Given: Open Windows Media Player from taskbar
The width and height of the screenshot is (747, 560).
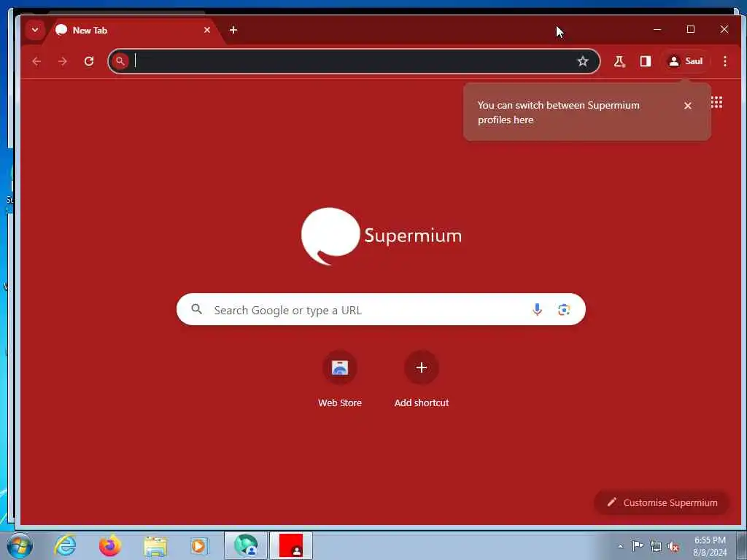Looking at the screenshot, I should [x=199, y=545].
